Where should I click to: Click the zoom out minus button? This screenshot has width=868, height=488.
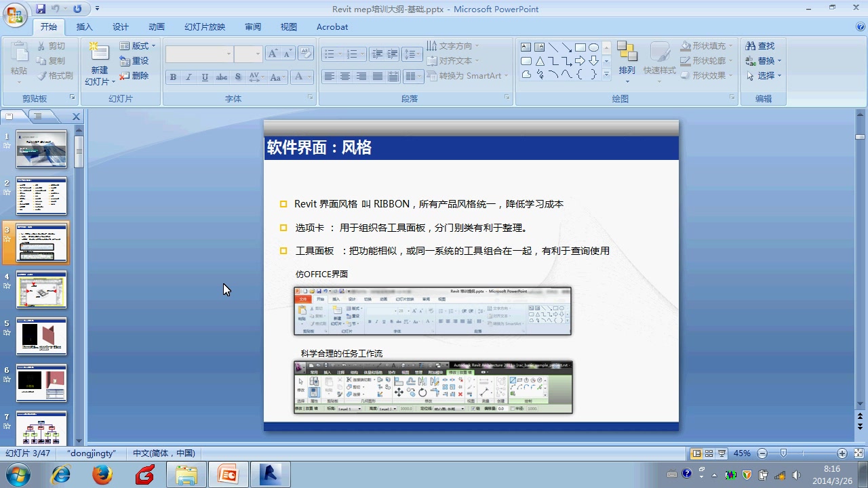pyautogui.click(x=762, y=453)
